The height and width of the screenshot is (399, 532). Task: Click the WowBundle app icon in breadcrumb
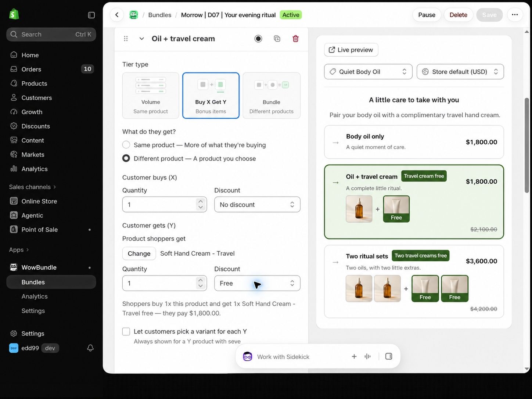point(133,15)
